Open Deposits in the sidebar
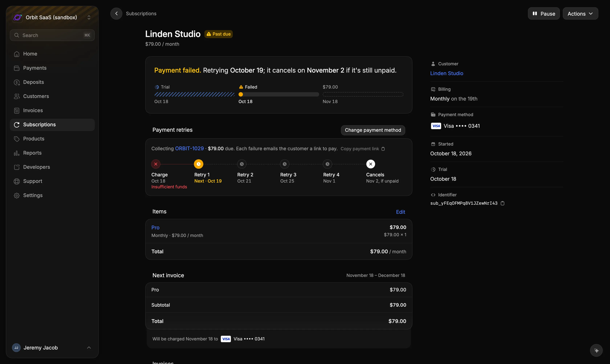 [x=52, y=82]
